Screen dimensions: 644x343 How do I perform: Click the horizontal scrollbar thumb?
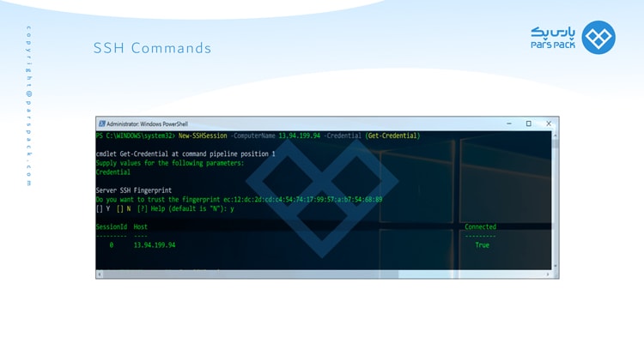[x=251, y=274]
